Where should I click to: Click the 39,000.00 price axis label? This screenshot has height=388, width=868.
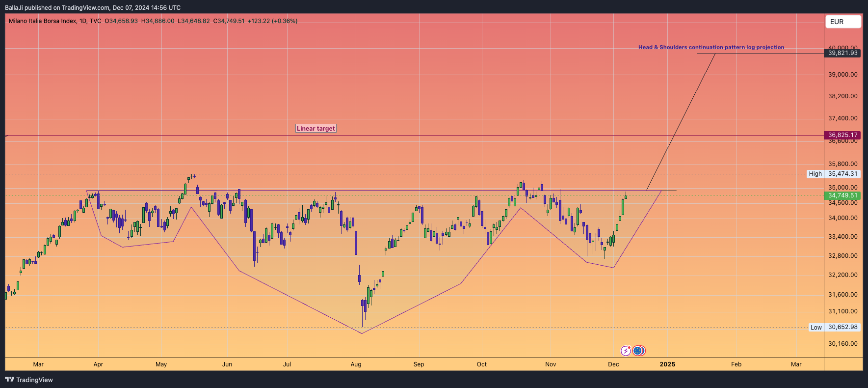[843, 75]
